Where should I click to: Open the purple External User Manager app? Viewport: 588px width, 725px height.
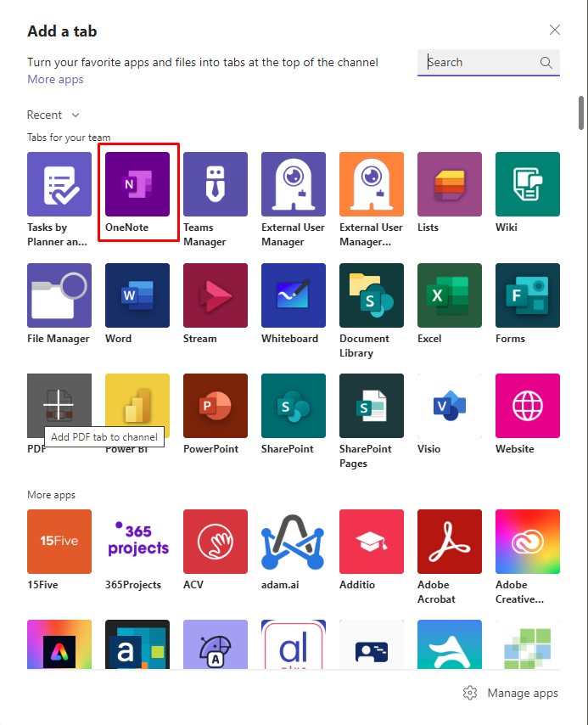pos(294,184)
